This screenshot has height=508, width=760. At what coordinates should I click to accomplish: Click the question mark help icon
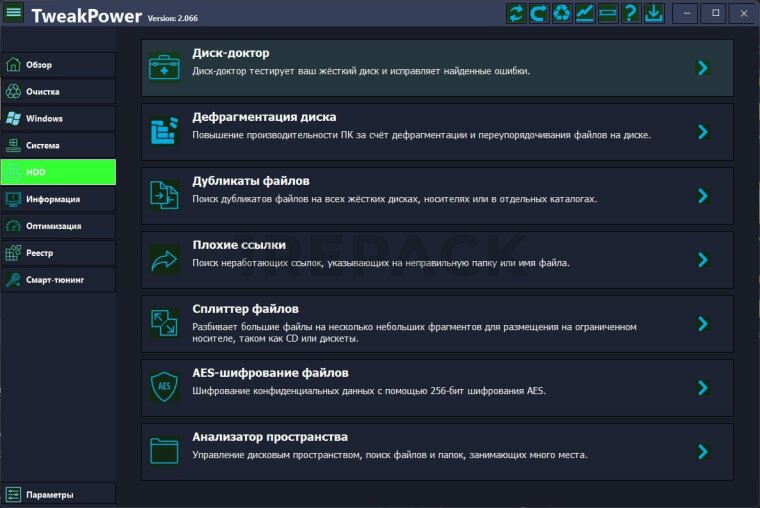631,13
